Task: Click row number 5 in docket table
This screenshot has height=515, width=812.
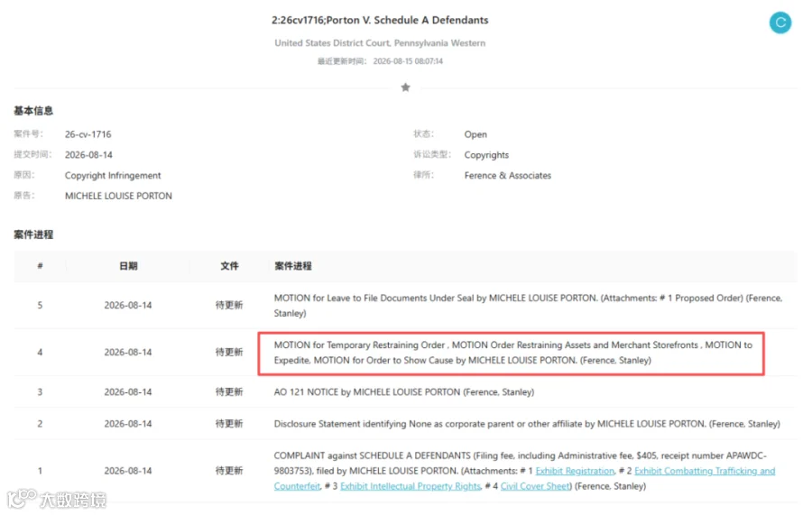Action: click(40, 306)
